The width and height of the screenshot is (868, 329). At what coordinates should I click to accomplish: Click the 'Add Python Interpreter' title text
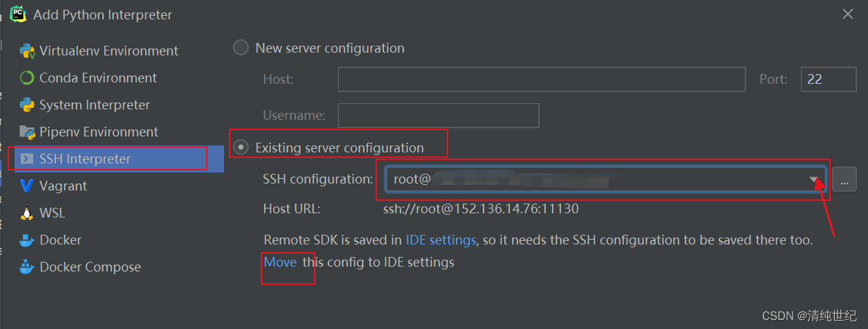tap(103, 15)
